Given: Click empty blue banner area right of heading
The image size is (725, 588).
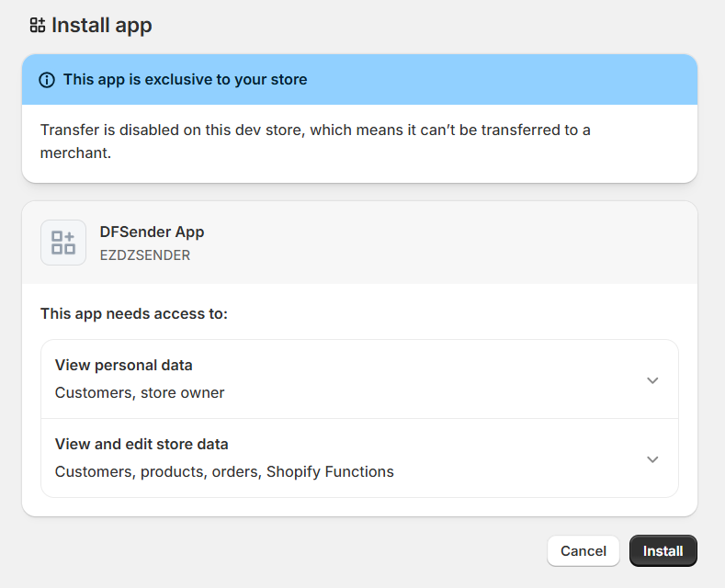Looking at the screenshot, I should [505, 80].
